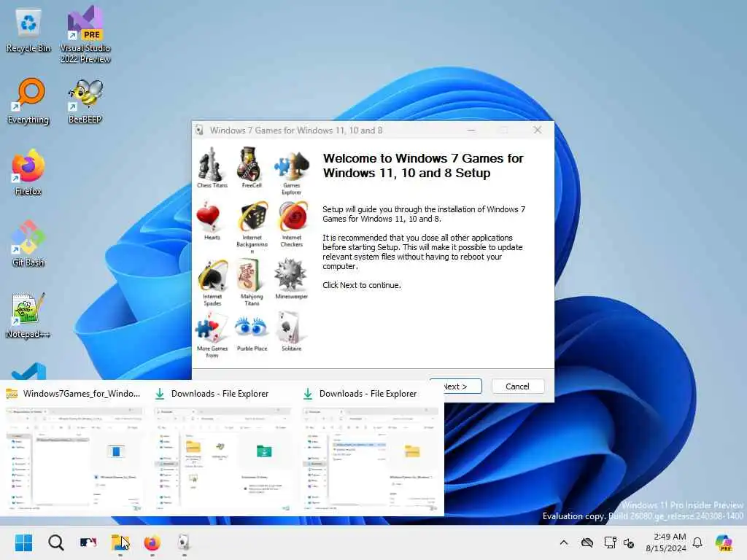Select the middle Downloads - File Explorer thumbnail
The height and width of the screenshot is (560, 747).
222,449
